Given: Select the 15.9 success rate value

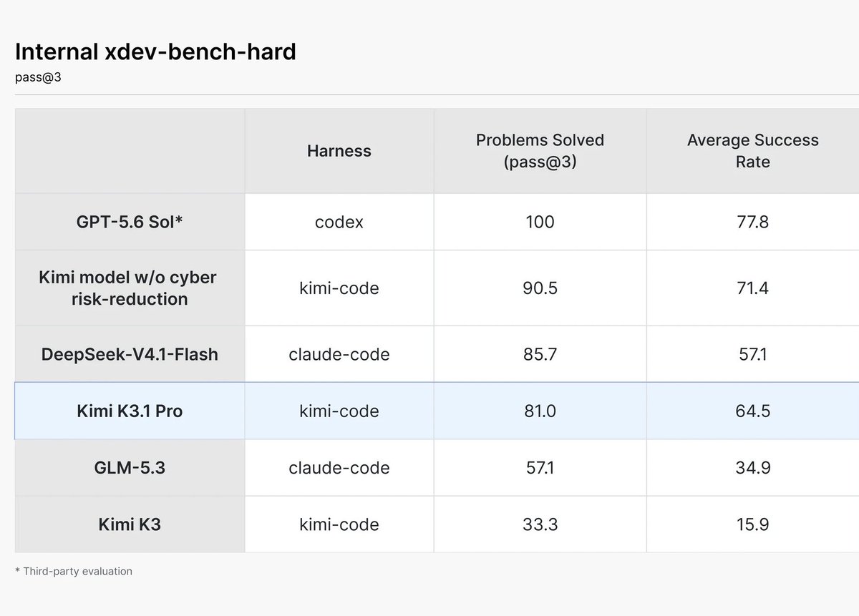Looking at the screenshot, I should tap(753, 524).
